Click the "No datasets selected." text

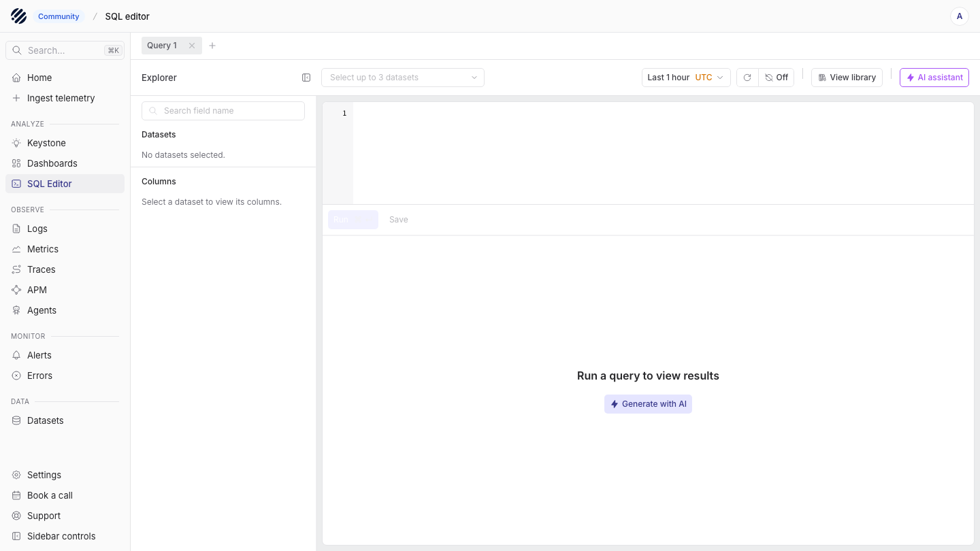(x=183, y=155)
